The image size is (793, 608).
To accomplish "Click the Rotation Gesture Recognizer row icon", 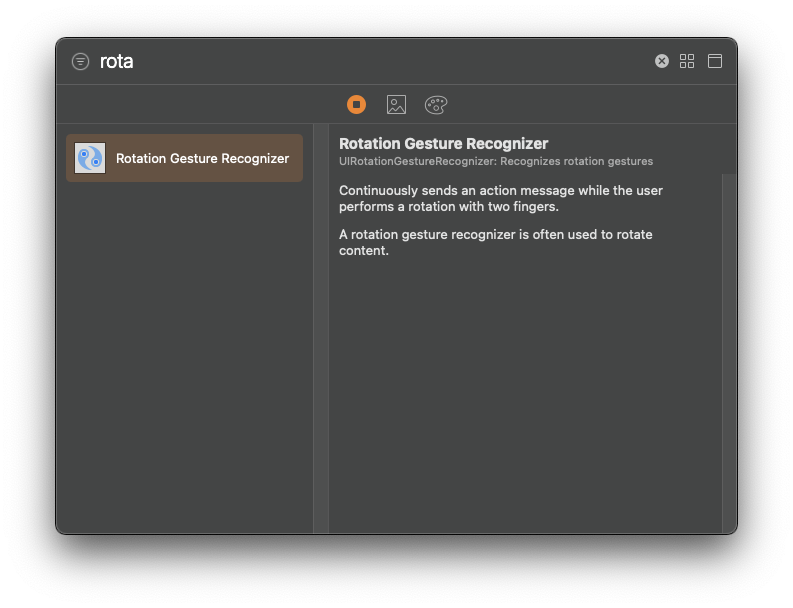I will click(90, 158).
